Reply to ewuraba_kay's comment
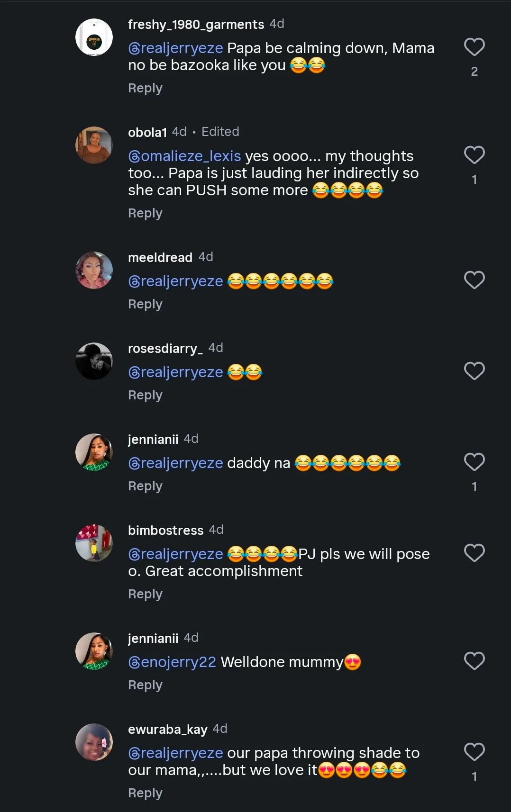This screenshot has height=812, width=511. pyautogui.click(x=145, y=793)
